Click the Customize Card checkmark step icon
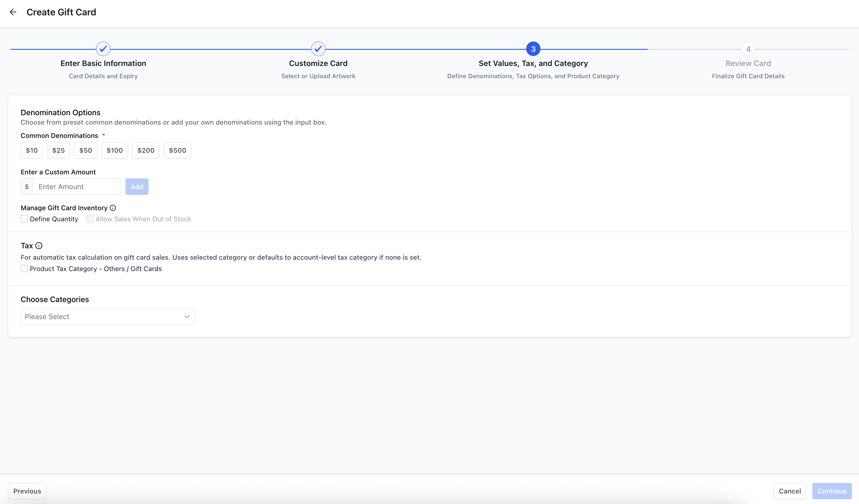This screenshot has width=859, height=504. [x=318, y=49]
